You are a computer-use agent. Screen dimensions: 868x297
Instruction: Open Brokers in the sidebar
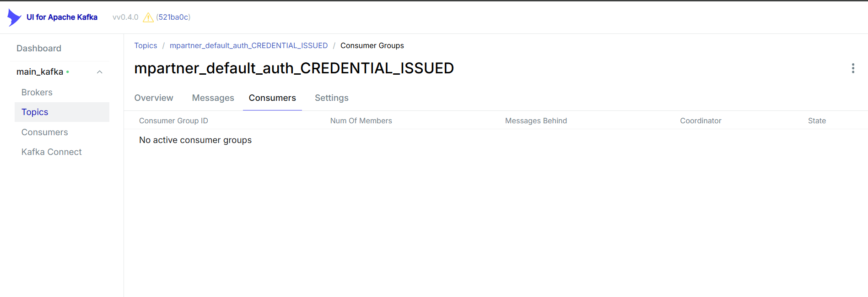tap(37, 92)
